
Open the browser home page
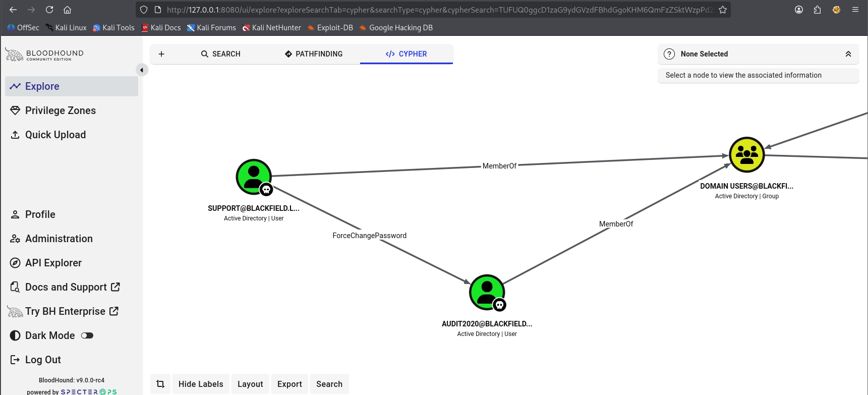[x=67, y=10]
